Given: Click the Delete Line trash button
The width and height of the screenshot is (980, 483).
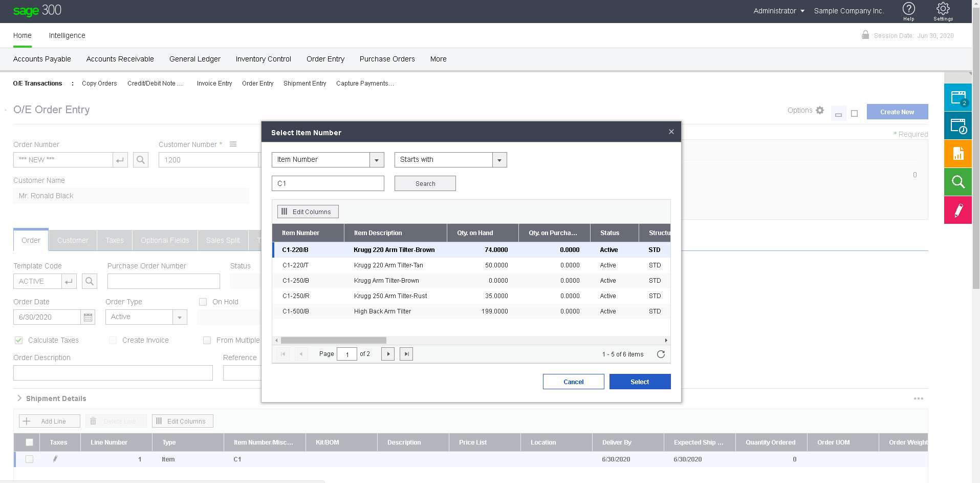Looking at the screenshot, I should point(116,421).
